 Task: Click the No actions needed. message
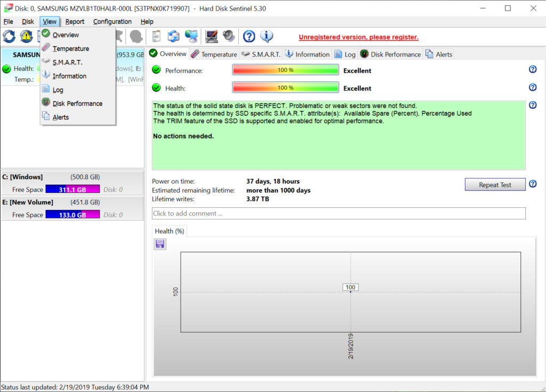[x=183, y=136]
